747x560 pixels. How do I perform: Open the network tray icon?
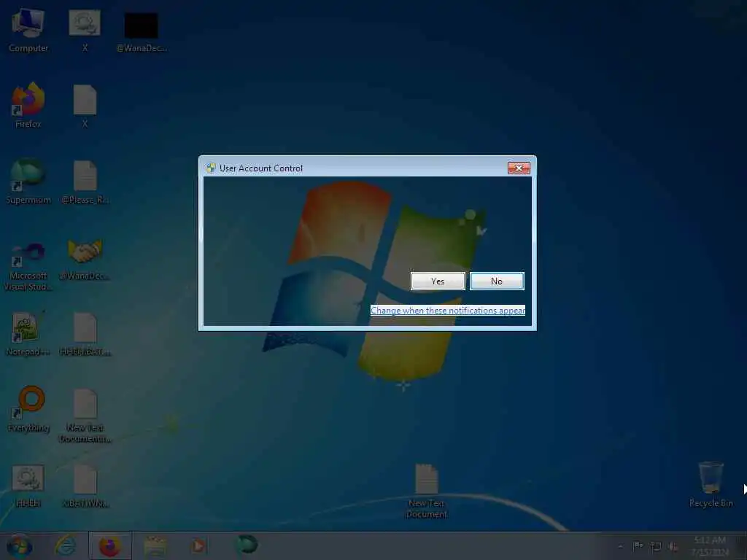pyautogui.click(x=656, y=547)
